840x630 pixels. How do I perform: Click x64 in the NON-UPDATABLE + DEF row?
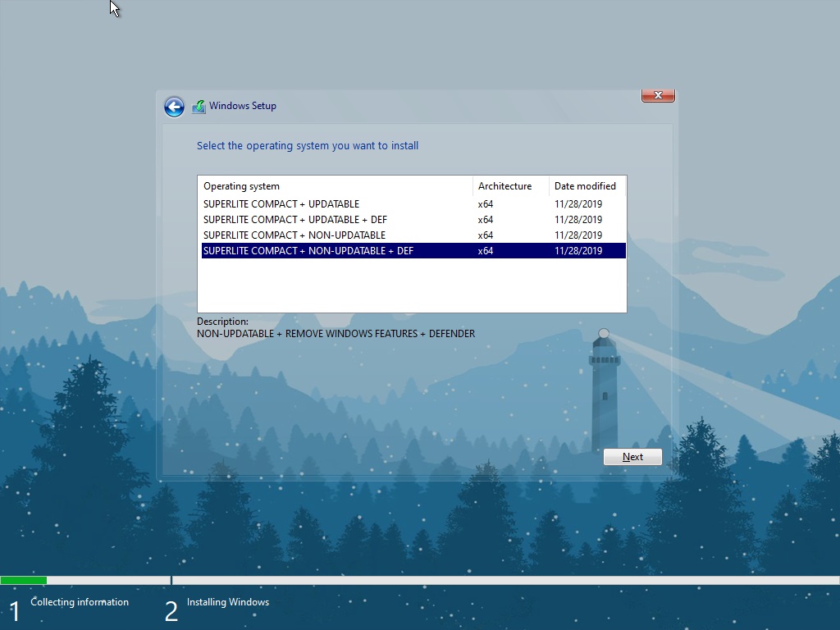pos(486,251)
